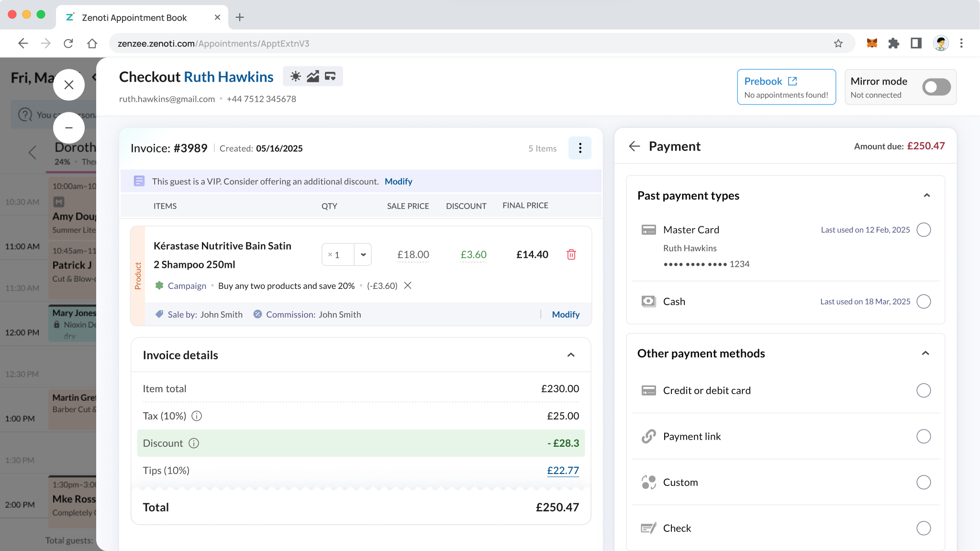Toggle Mirror mode switch on
The width and height of the screenshot is (980, 551).
pyautogui.click(x=936, y=87)
